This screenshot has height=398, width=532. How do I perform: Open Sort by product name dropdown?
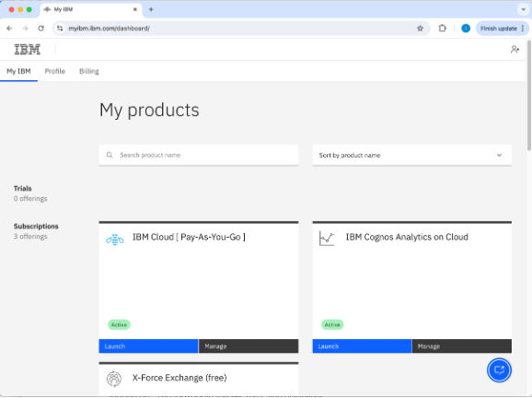pyautogui.click(x=412, y=155)
